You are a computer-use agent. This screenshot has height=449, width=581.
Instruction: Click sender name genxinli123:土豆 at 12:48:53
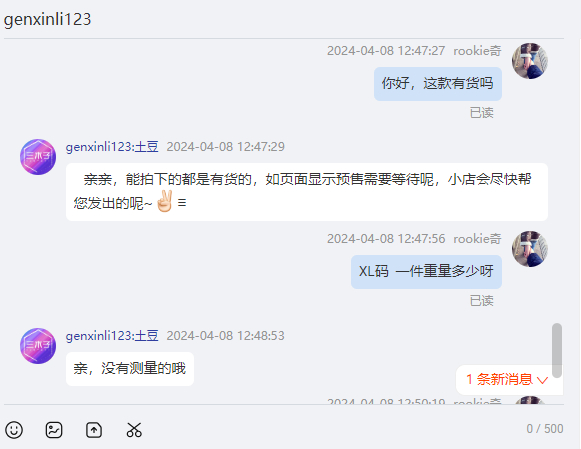(x=112, y=336)
